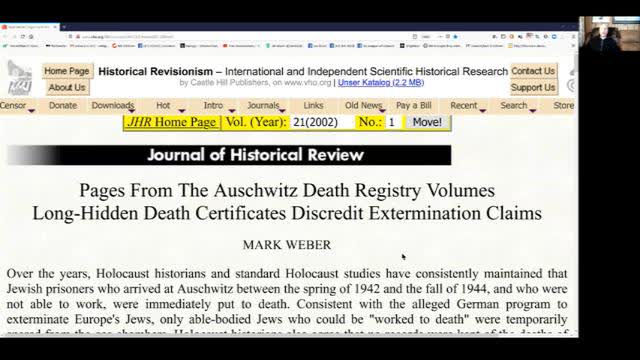Click the padlock icon beside the URL
640x360 pixels.
(x=78, y=36)
